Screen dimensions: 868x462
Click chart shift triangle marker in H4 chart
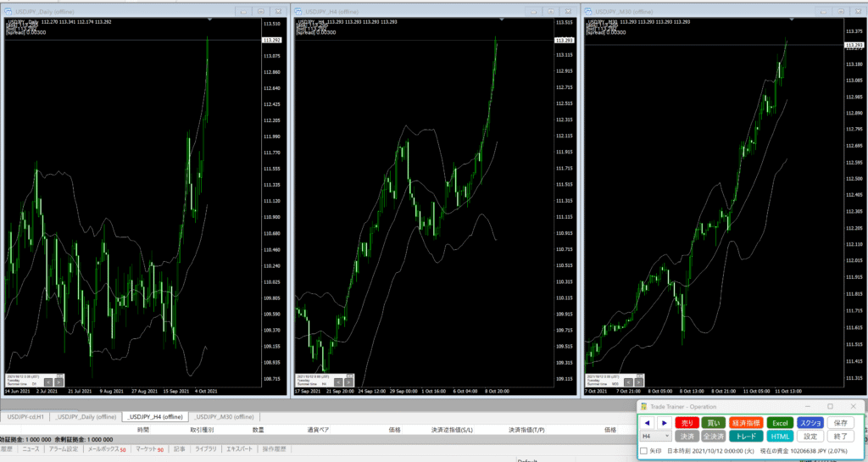click(501, 19)
